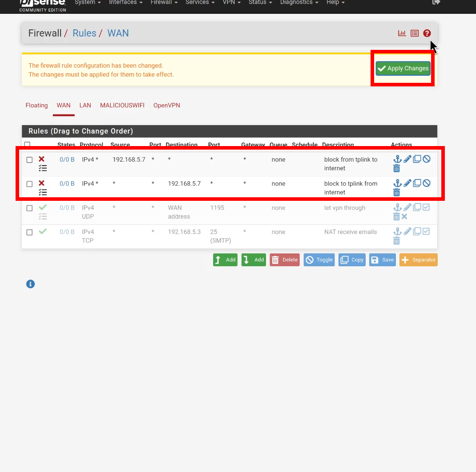Screen dimensions: 476x472
Task: Expand the Diagnostics menu
Action: pos(299,2)
